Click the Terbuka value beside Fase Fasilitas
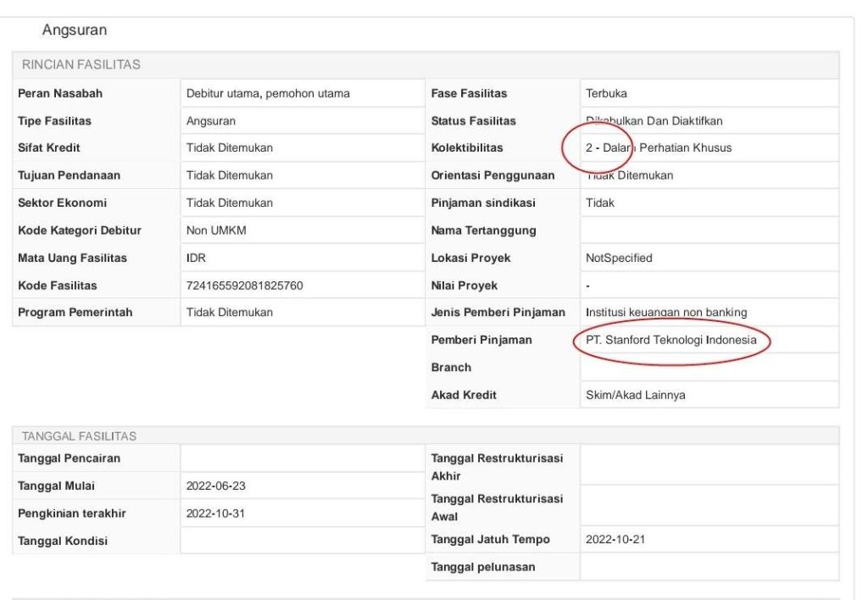 606,93
